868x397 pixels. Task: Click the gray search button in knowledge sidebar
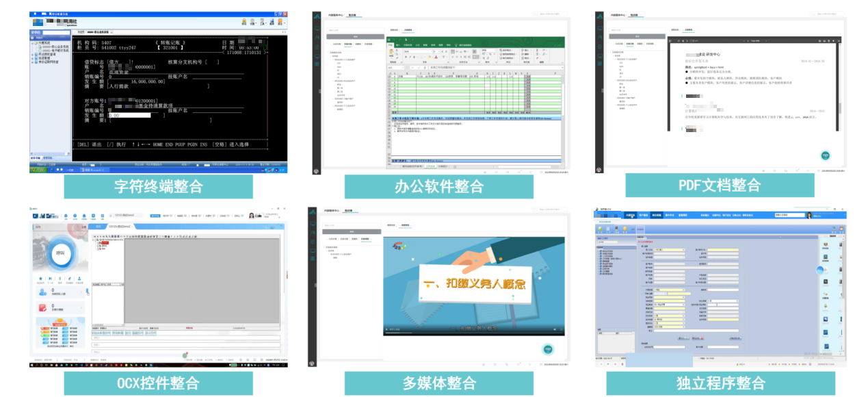pos(356,37)
